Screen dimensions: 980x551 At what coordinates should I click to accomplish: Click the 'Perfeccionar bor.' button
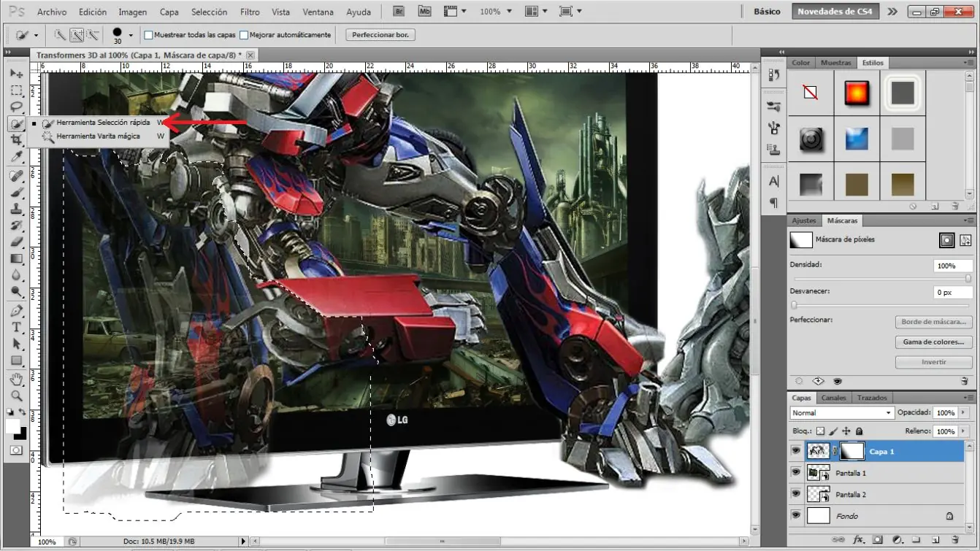pos(380,35)
